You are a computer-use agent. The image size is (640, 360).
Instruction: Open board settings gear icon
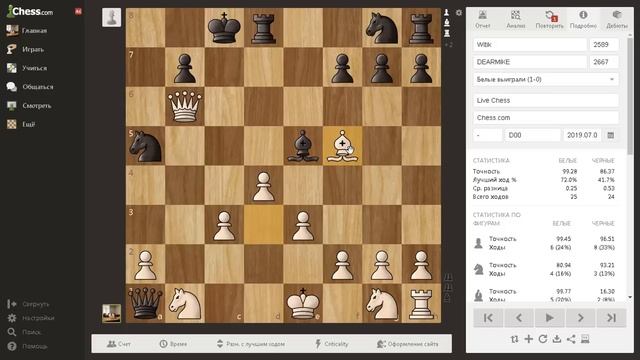click(x=459, y=13)
